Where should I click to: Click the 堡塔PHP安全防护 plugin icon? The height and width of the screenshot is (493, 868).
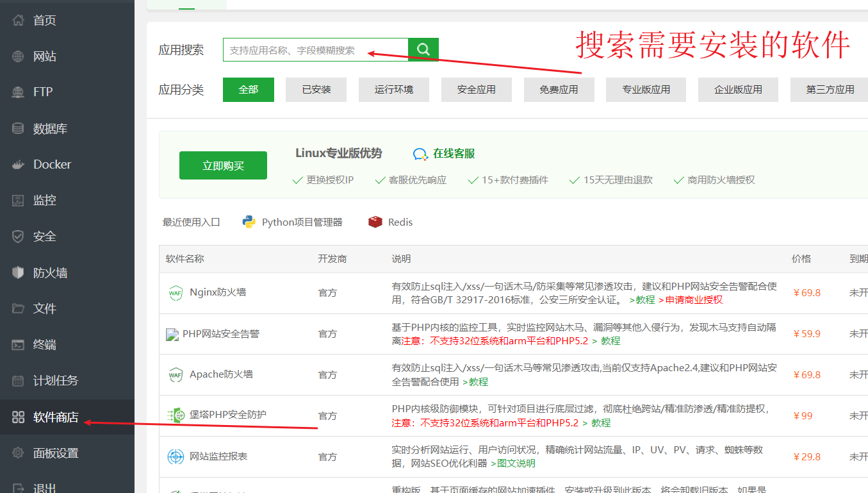coord(175,415)
